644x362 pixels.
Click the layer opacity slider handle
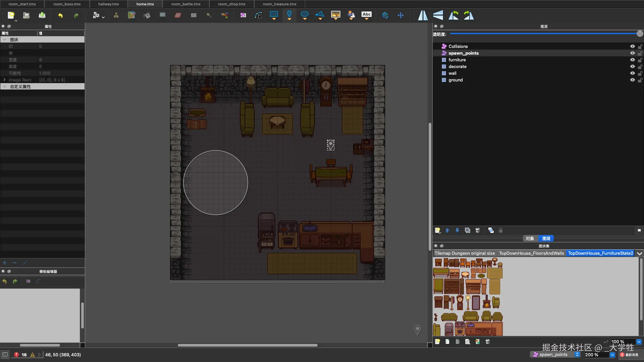coord(640,34)
